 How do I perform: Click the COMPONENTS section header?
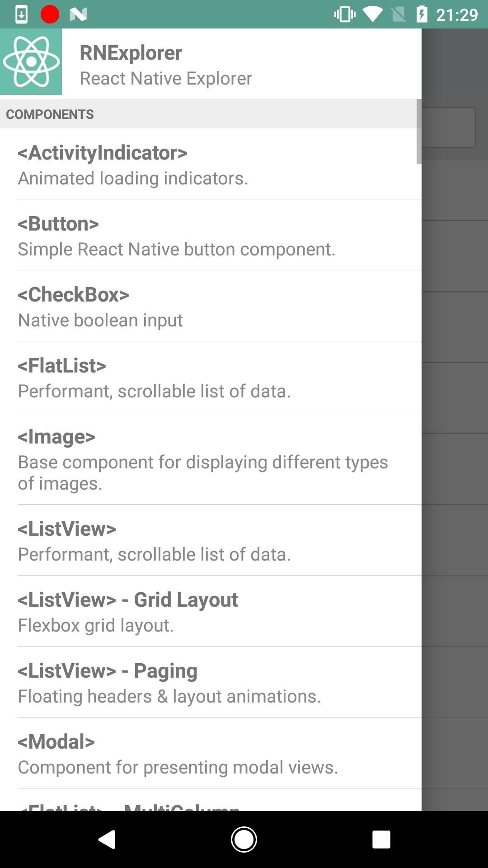(50, 114)
